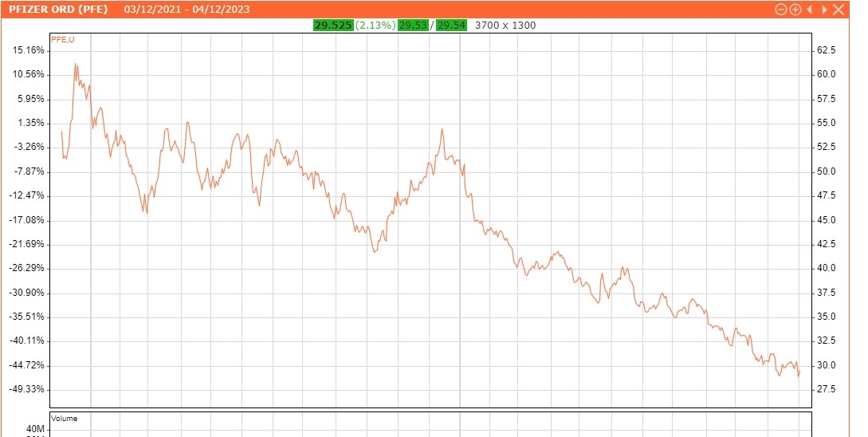Click the last price 29.525
868x437 pixels.
[x=333, y=26]
